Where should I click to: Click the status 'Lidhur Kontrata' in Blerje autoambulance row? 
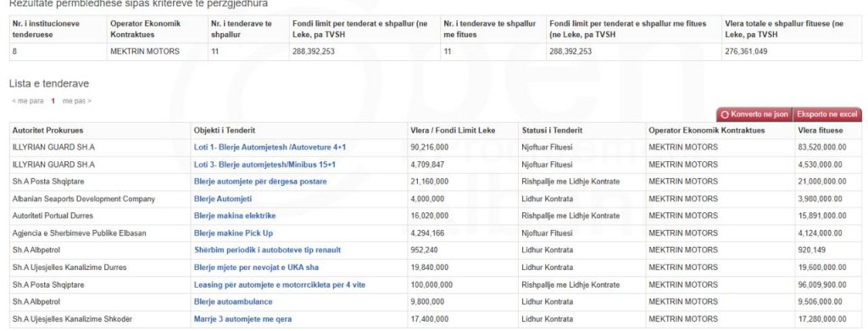(547, 302)
